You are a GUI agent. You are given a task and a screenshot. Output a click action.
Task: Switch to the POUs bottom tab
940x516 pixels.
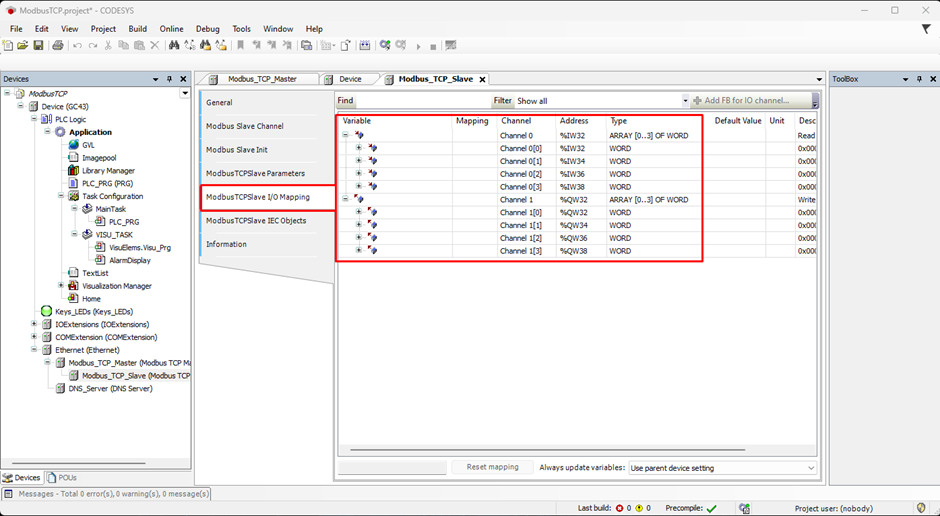click(x=62, y=478)
